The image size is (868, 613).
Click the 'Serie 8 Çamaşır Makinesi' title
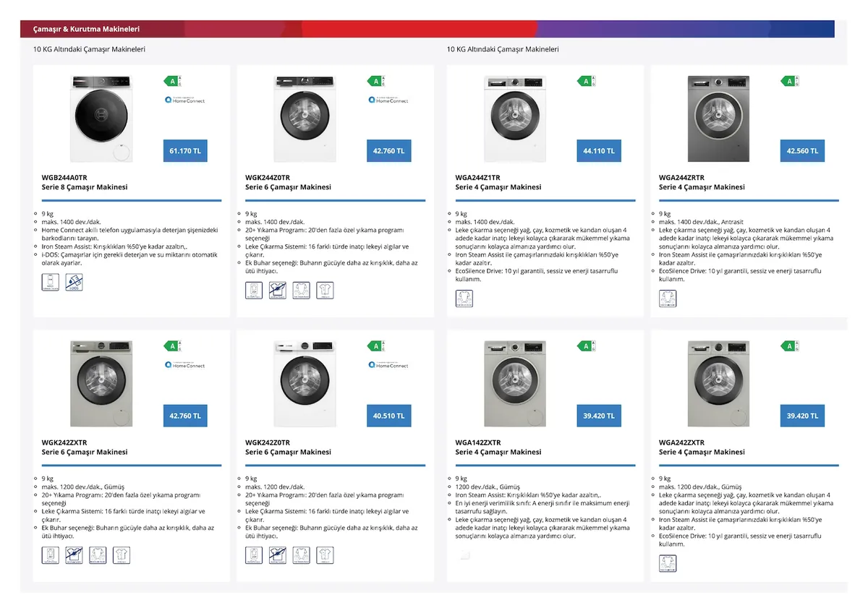click(85, 187)
